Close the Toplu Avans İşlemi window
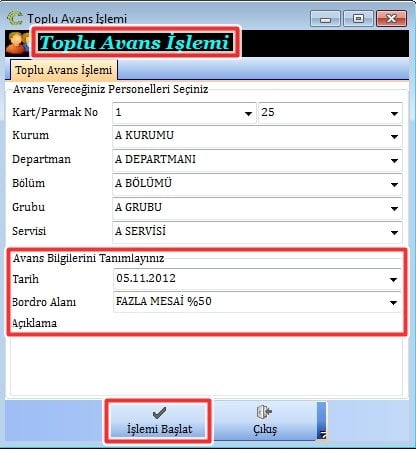416x451 pixels. [x=391, y=19]
